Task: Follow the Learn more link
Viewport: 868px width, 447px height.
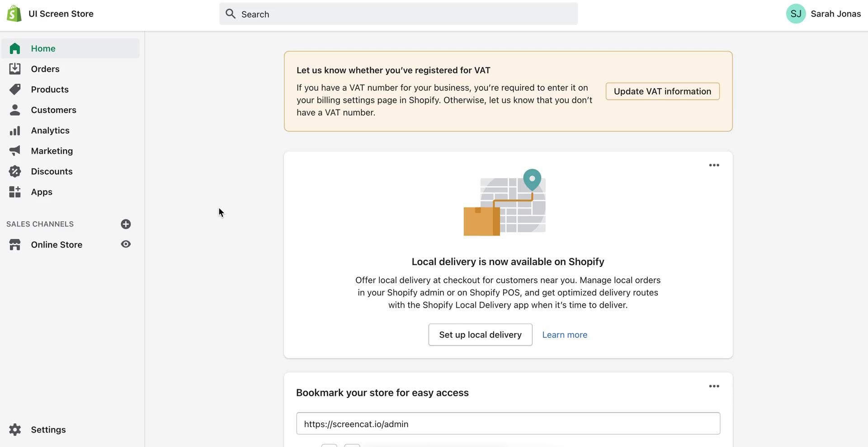Action: click(565, 335)
